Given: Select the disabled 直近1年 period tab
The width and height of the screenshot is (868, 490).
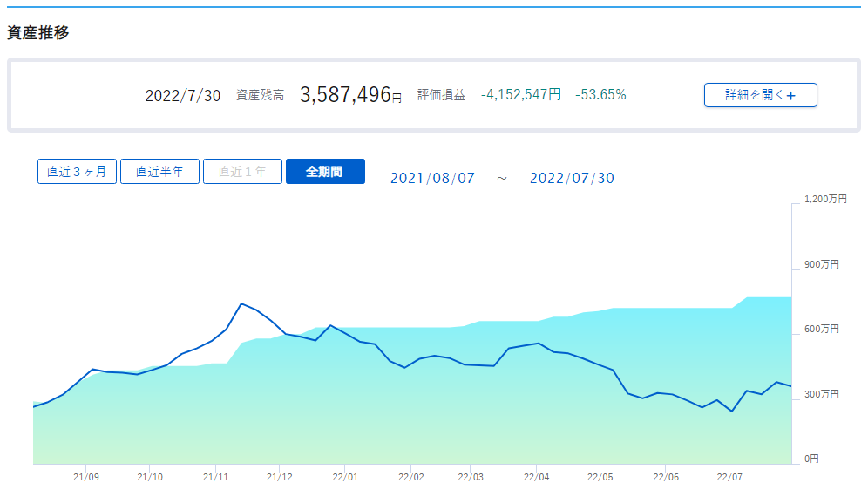Looking at the screenshot, I should [242, 171].
